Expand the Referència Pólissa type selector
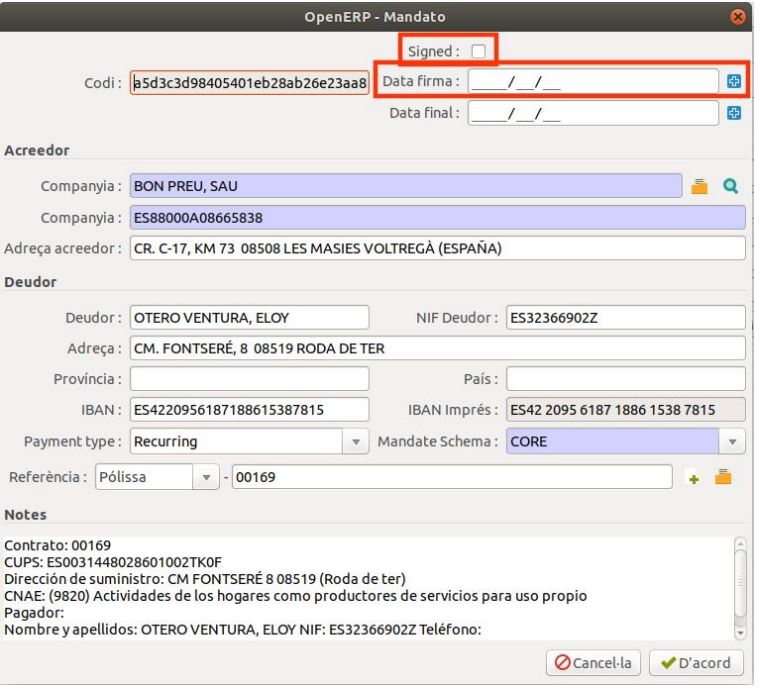 coord(205,479)
